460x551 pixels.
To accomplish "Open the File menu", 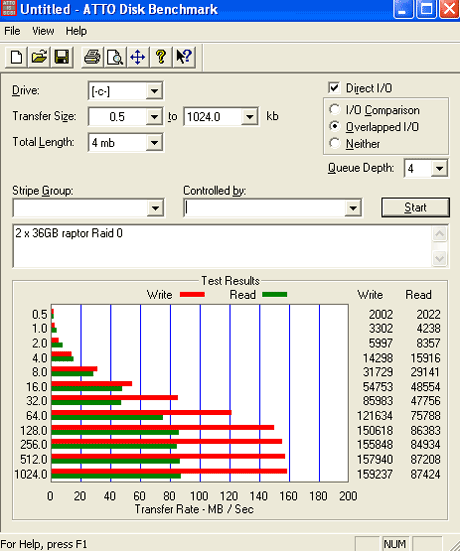I will point(12,31).
